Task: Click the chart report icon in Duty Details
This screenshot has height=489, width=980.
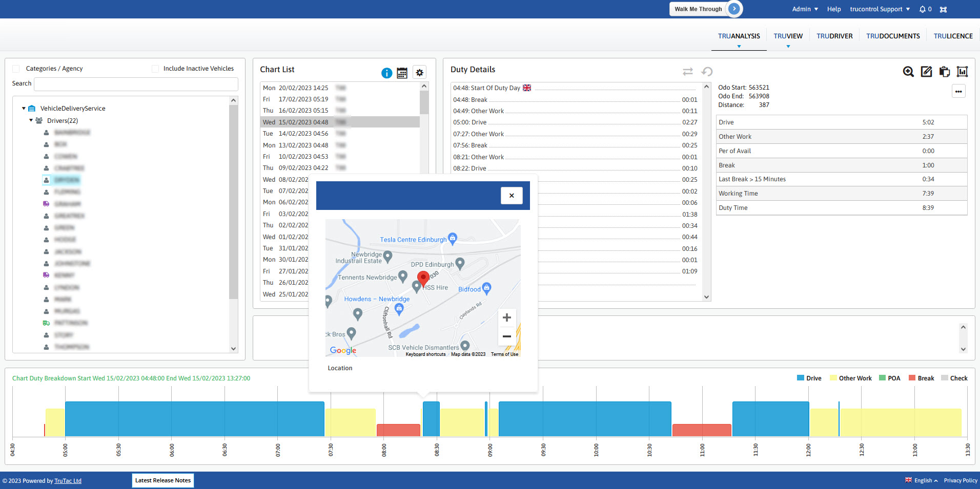Action: pyautogui.click(x=962, y=72)
